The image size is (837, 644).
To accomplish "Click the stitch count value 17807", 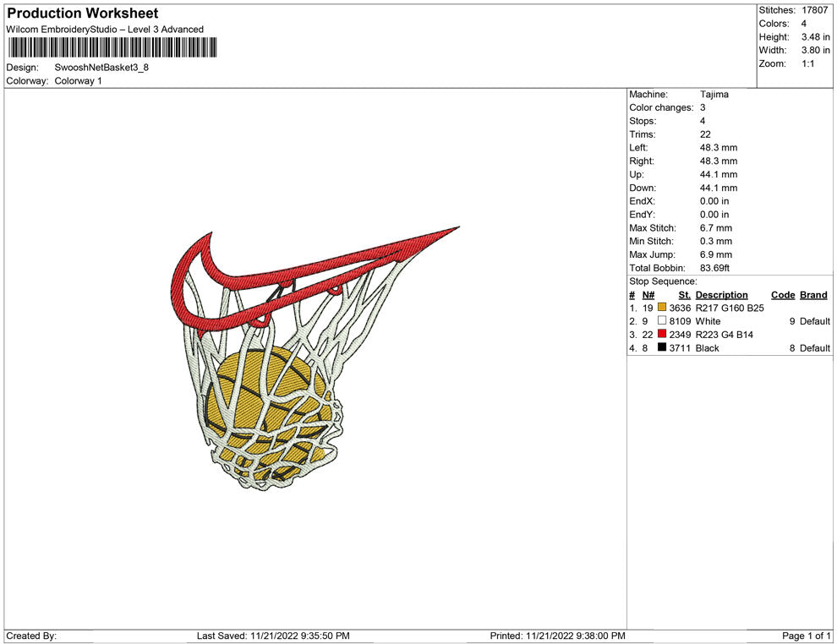I will click(814, 10).
